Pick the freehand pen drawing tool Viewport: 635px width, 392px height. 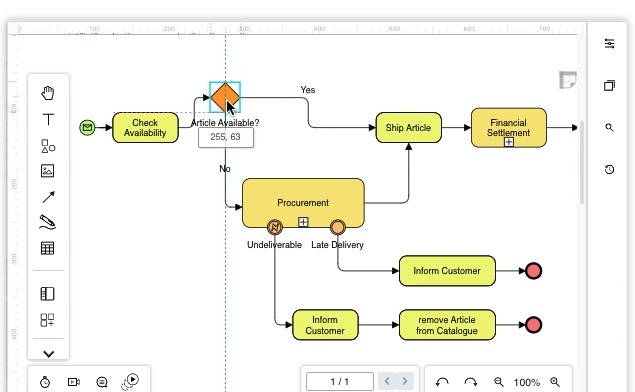pos(47,222)
